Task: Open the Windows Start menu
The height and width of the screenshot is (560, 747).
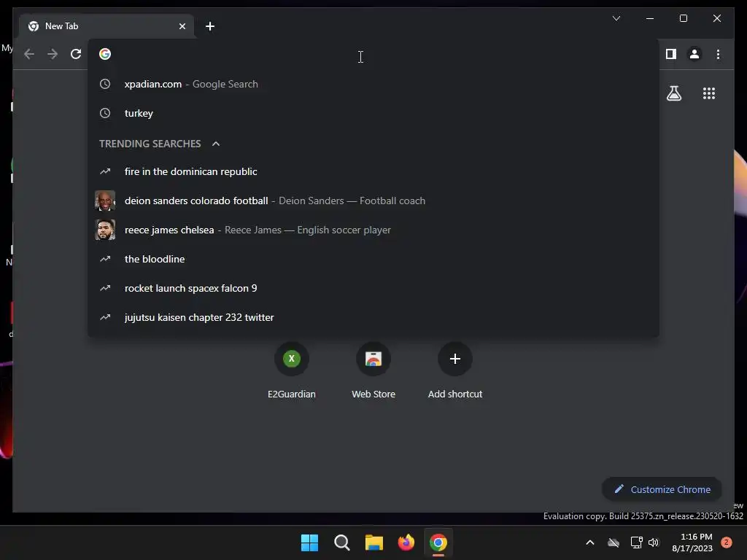Action: (309, 542)
